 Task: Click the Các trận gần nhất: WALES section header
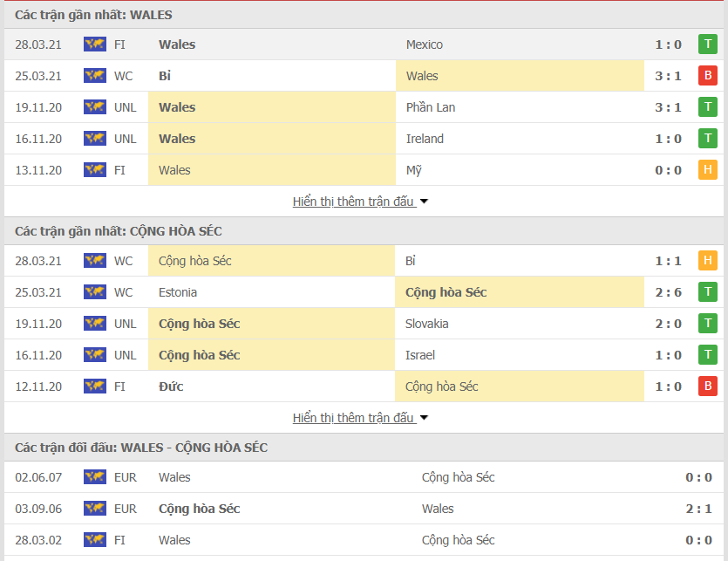tap(94, 15)
